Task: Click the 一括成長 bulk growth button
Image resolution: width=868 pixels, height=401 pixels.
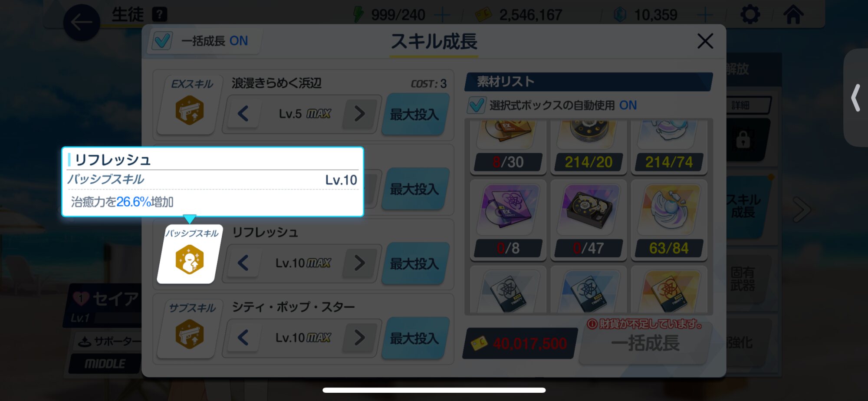Action: 645,343
